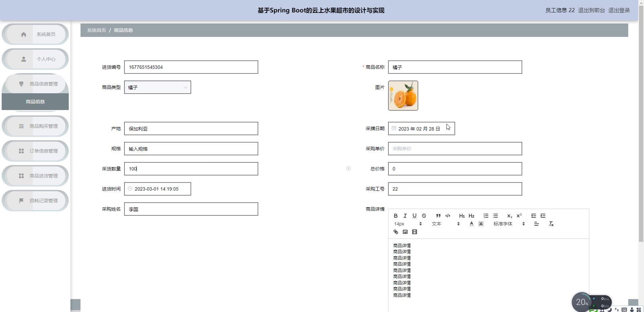Toggle strikethrough formatting in the editor

[424, 216]
